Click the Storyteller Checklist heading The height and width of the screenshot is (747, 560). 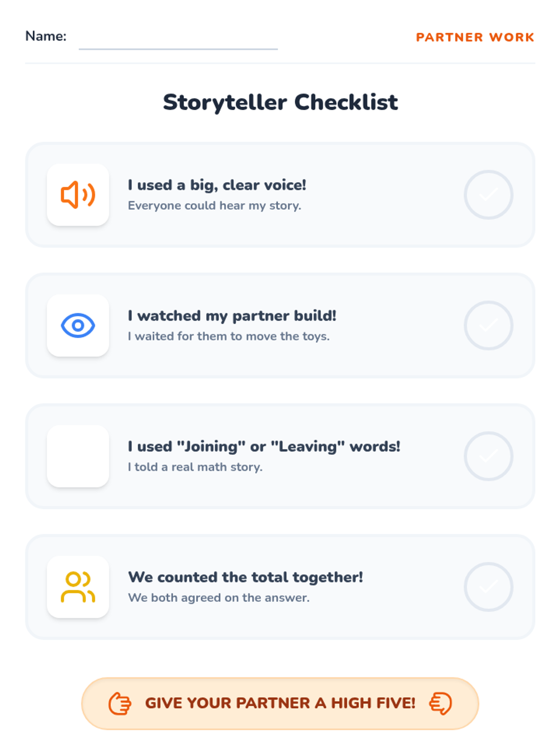(x=280, y=102)
